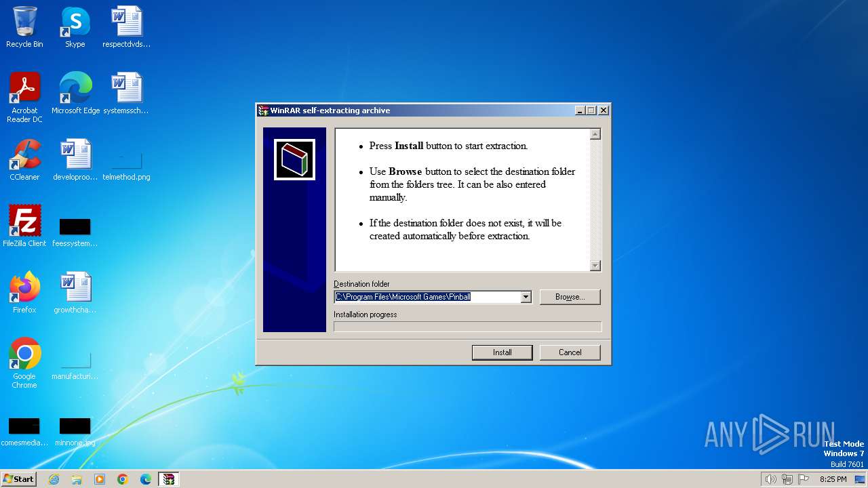Launch Google Chrome desktop shortcut
The image size is (868, 488).
pyautogui.click(x=24, y=363)
